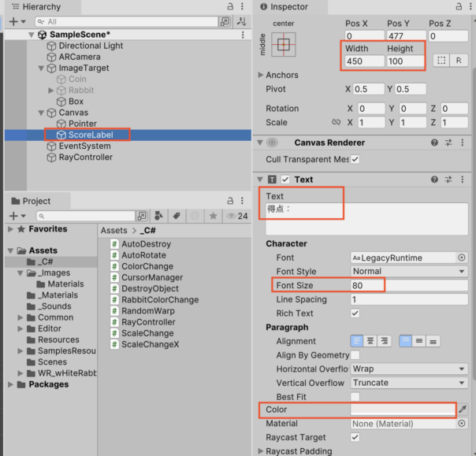Open the font object picker
This screenshot has width=476, height=456.
(462, 258)
